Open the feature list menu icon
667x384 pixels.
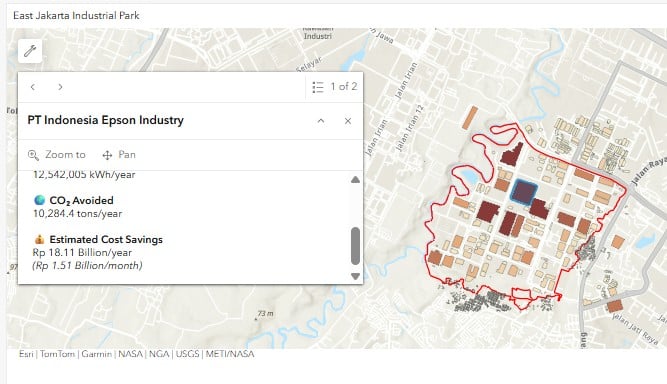click(x=318, y=87)
